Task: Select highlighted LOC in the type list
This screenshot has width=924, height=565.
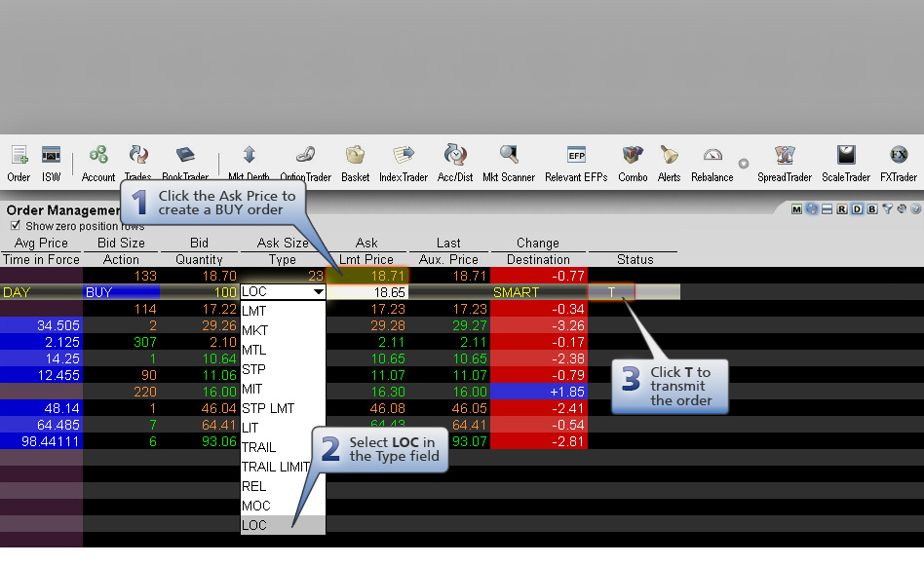Action: click(x=283, y=525)
